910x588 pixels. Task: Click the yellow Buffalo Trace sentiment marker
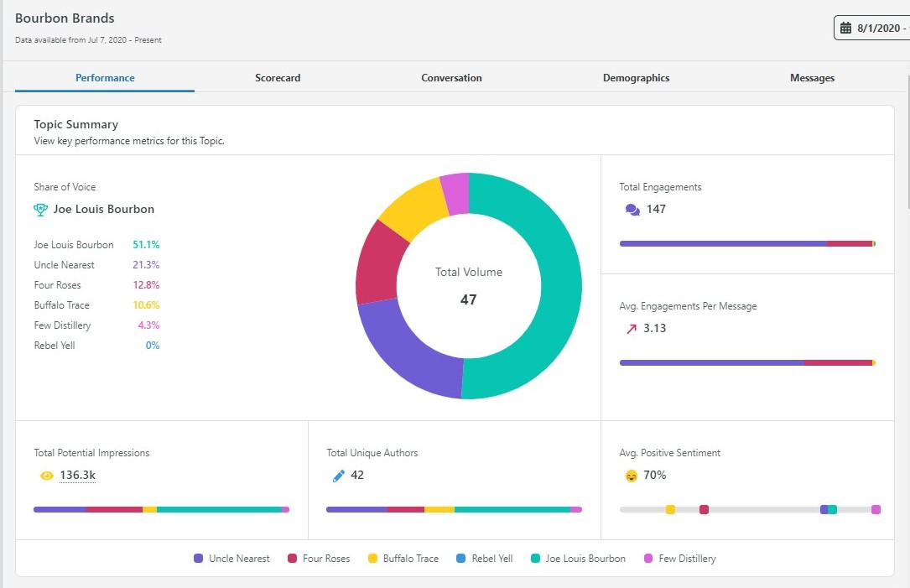pyautogui.click(x=670, y=510)
